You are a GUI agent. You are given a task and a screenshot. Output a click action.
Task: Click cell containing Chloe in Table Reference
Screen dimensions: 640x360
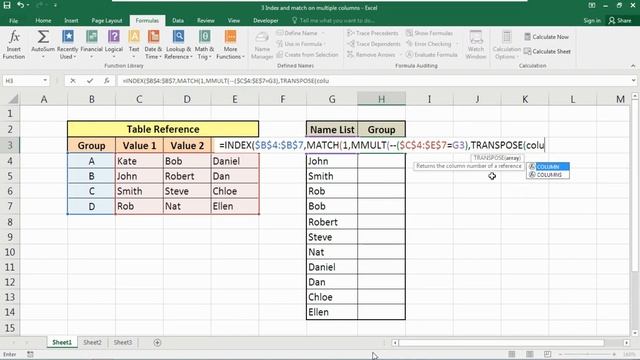click(x=235, y=191)
